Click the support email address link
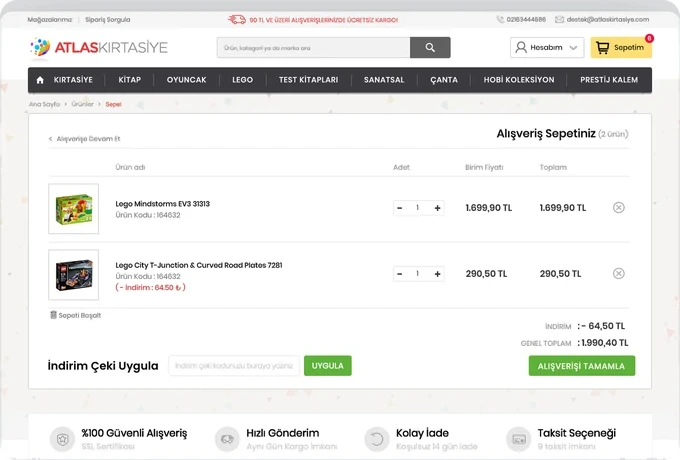This screenshot has width=680, height=460. pos(608,20)
